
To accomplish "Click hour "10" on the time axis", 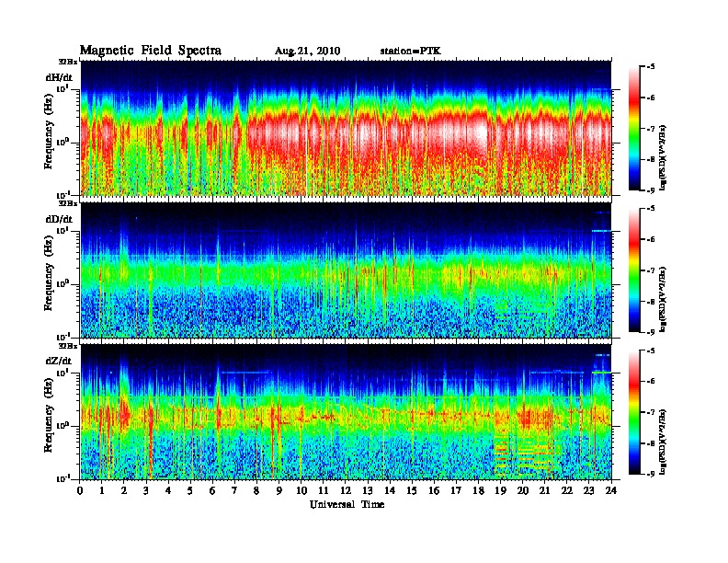I will pyautogui.click(x=301, y=490).
